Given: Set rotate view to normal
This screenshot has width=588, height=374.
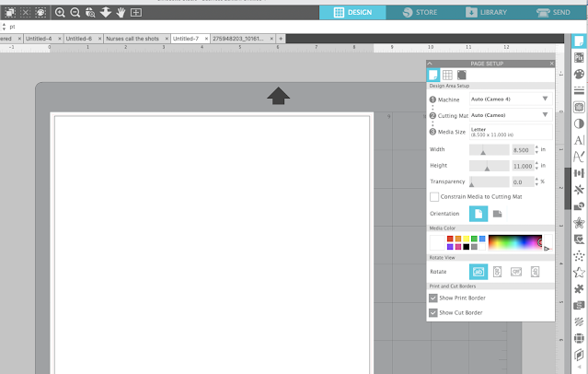Looking at the screenshot, I should coord(478,272).
